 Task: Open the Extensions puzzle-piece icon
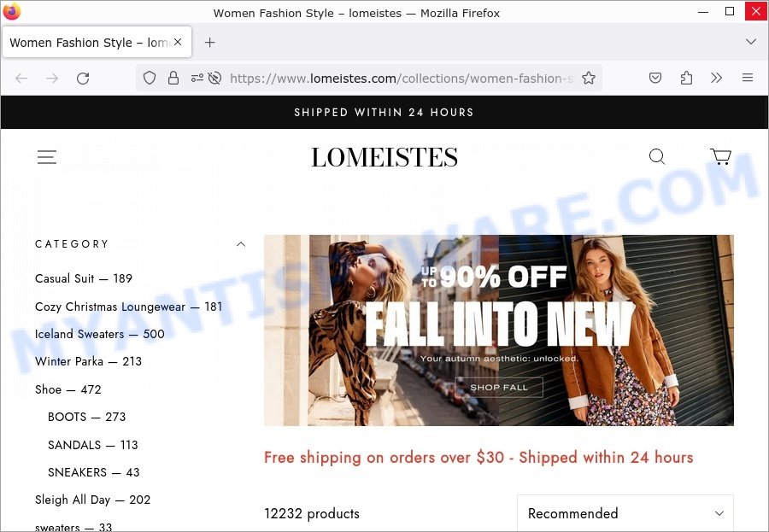tap(686, 78)
